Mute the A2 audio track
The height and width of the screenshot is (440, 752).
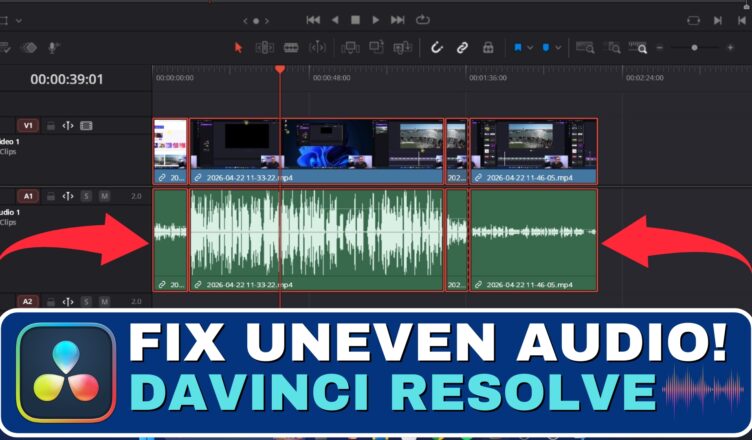(104, 301)
